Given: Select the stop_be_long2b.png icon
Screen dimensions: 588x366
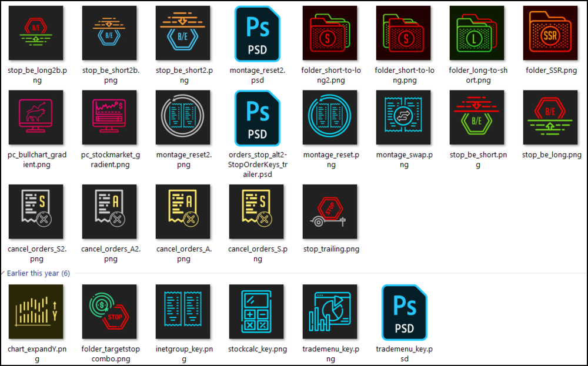Looking at the screenshot, I should [36, 33].
